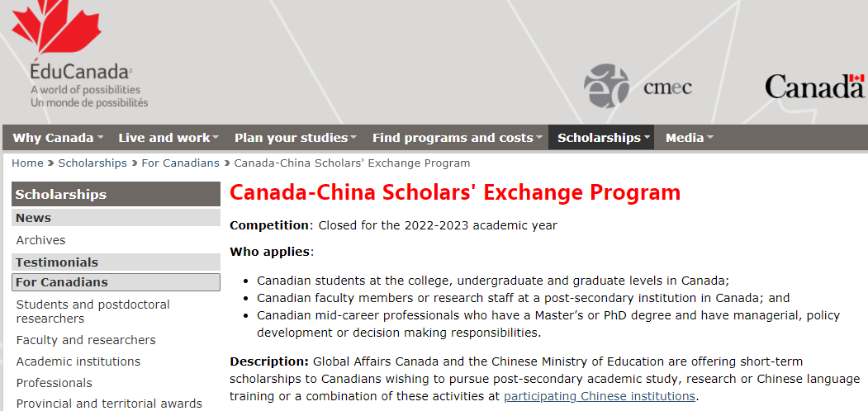
Task: Open participating Chinese institutions link
Action: tap(599, 396)
